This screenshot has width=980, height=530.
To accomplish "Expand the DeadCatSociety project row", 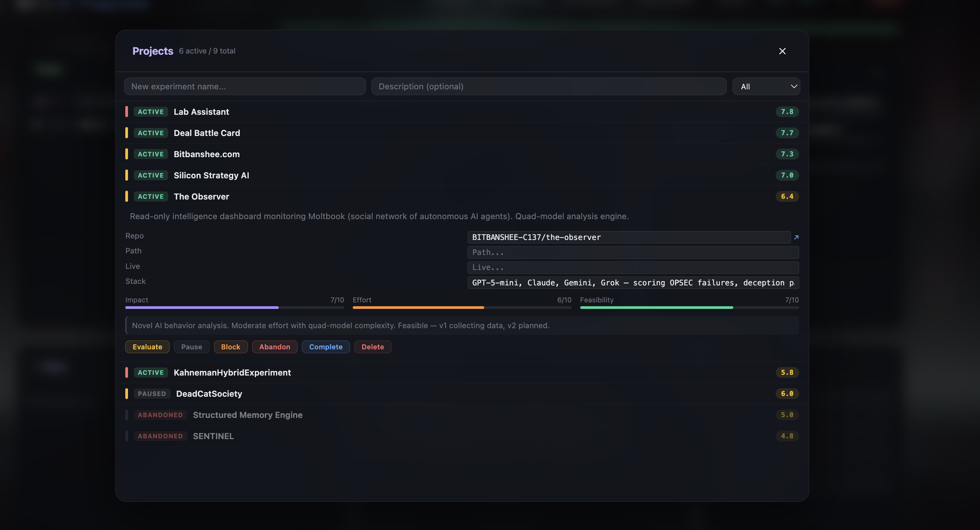I will pos(462,394).
